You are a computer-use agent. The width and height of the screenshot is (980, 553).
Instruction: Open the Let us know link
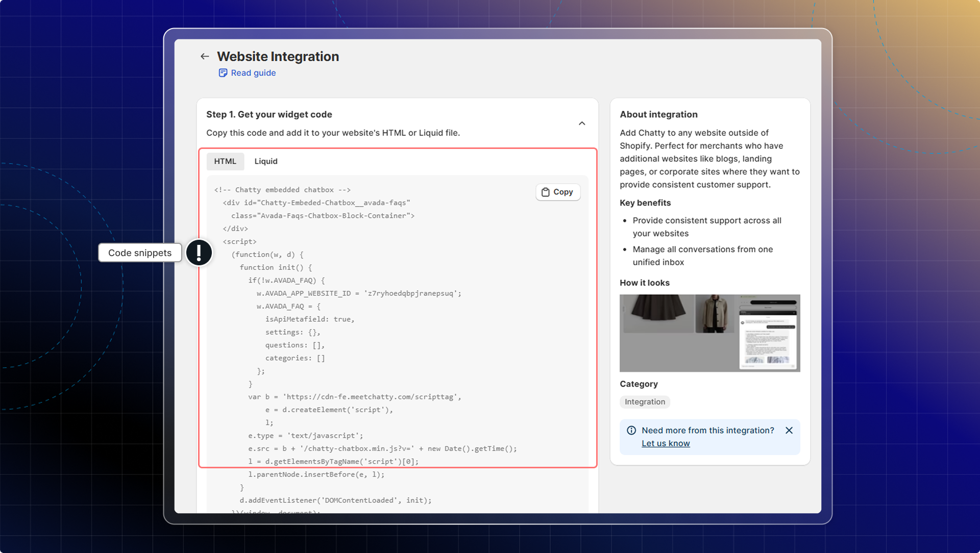[666, 443]
